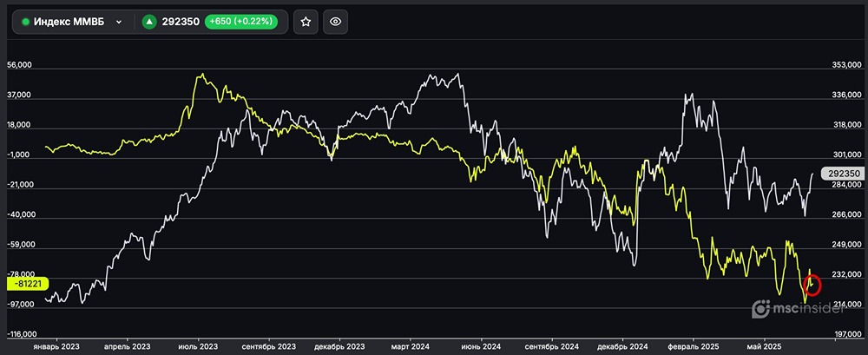Click the июнь 2024 date label

pos(481,346)
